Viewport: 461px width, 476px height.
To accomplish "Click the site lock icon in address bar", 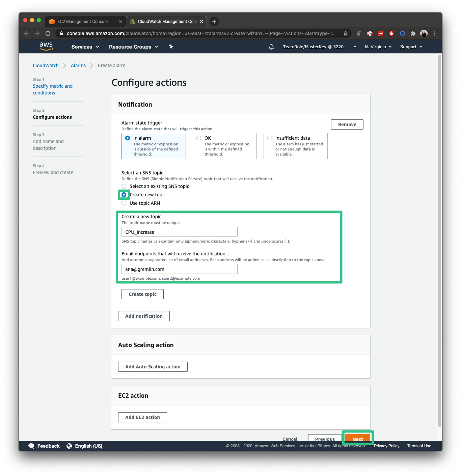I will (61, 33).
